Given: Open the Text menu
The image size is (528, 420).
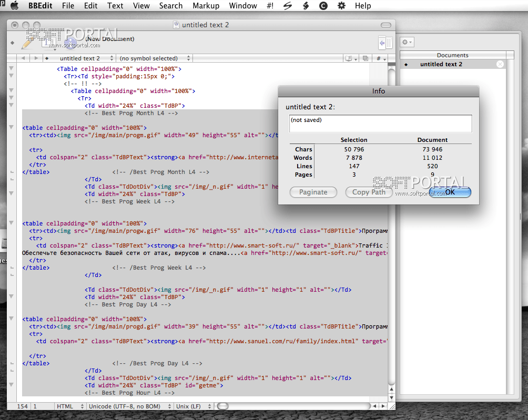Looking at the screenshot, I should tap(115, 6).
